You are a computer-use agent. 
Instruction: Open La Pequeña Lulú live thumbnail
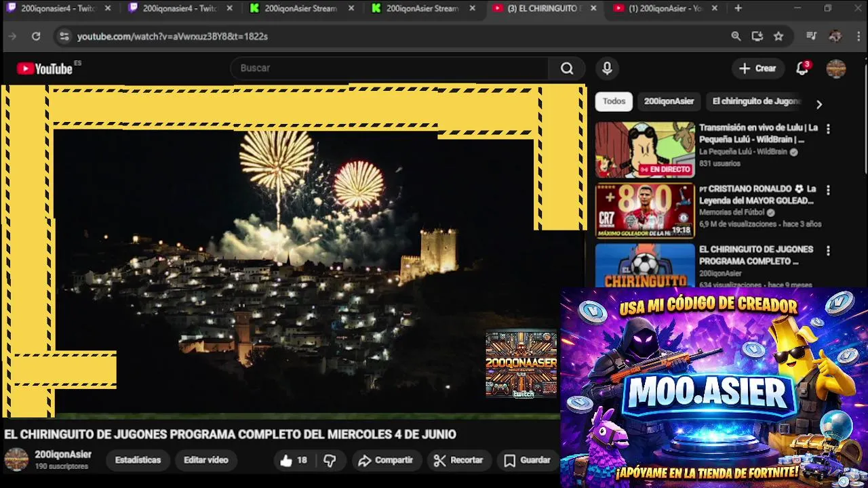click(x=645, y=150)
